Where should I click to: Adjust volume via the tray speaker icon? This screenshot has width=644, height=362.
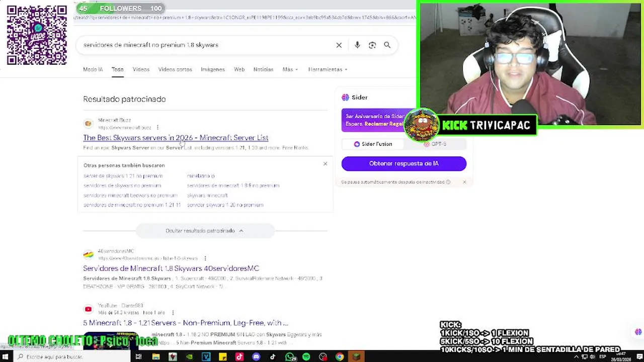[x=592, y=357]
